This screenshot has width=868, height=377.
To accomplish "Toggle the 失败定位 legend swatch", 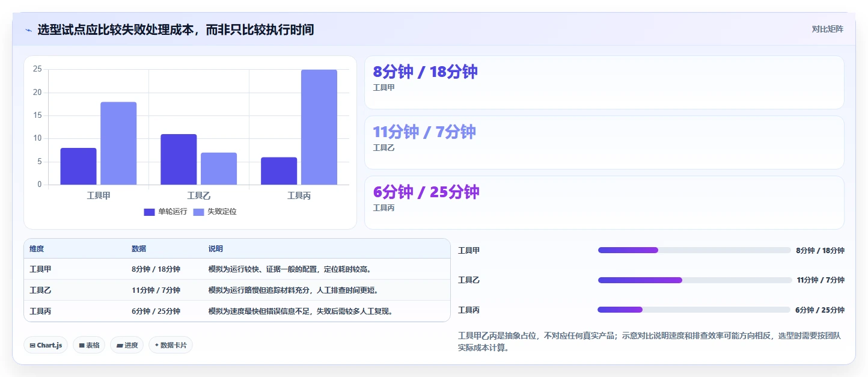I will coord(198,212).
